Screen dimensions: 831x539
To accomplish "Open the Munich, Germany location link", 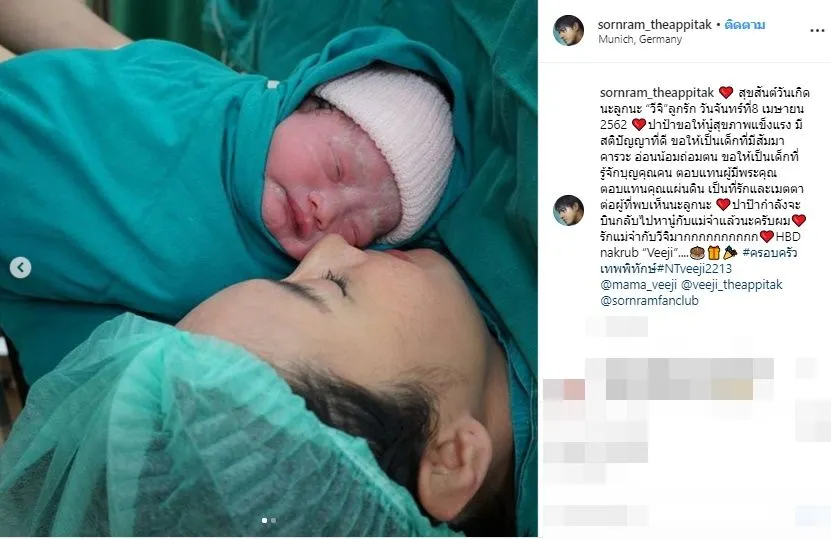I will (640, 39).
